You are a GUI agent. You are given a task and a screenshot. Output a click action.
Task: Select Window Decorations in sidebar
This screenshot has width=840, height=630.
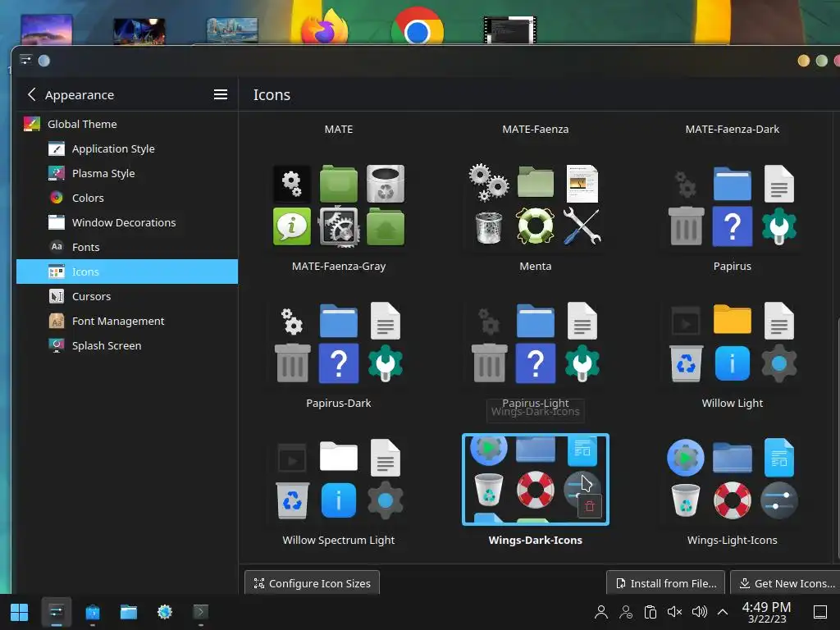pos(127,222)
